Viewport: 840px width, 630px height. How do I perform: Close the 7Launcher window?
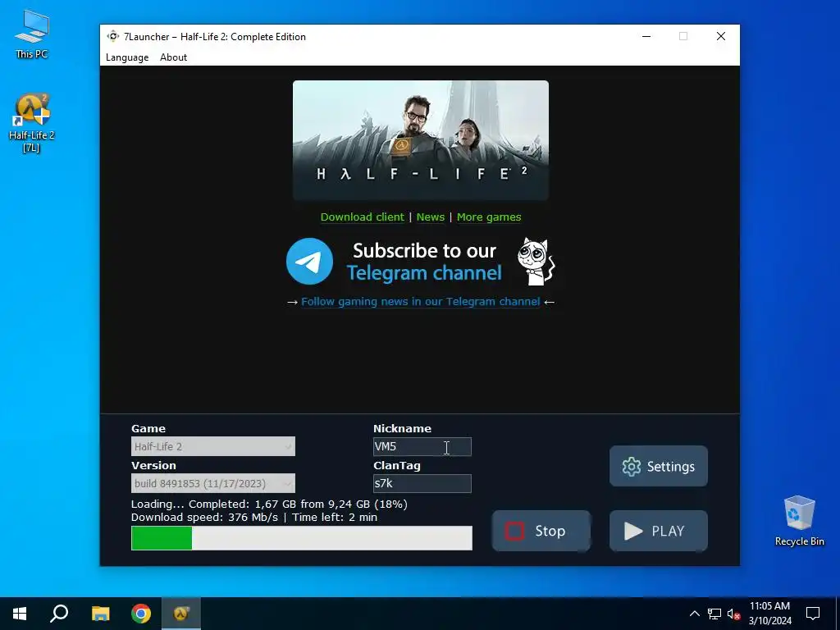point(721,36)
